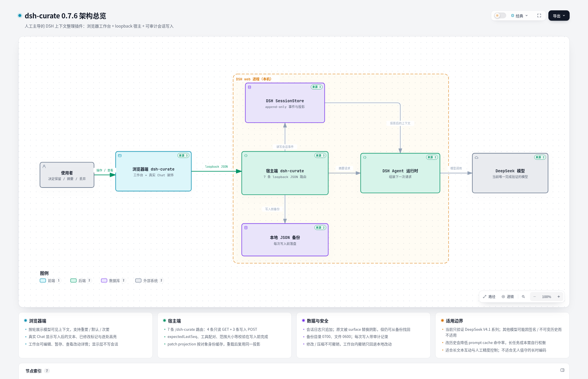Click the 100% zoom level readout
588x379 pixels.
point(547,297)
